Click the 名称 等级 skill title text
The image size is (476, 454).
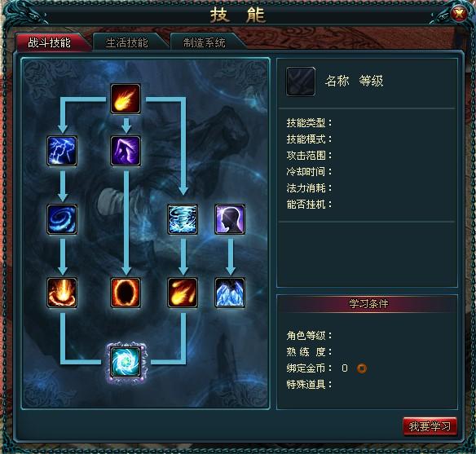tap(354, 81)
